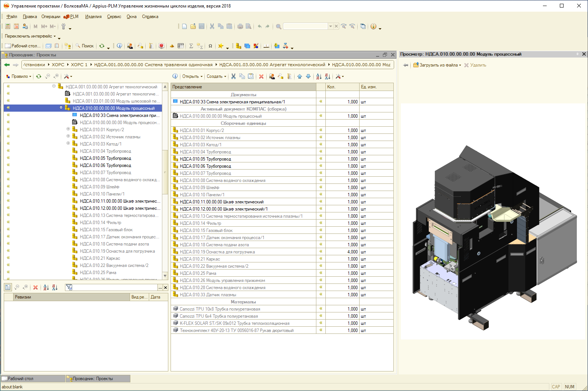Click the Omega symbol icon in the toolbar
This screenshot has height=391, width=588.
point(210,46)
